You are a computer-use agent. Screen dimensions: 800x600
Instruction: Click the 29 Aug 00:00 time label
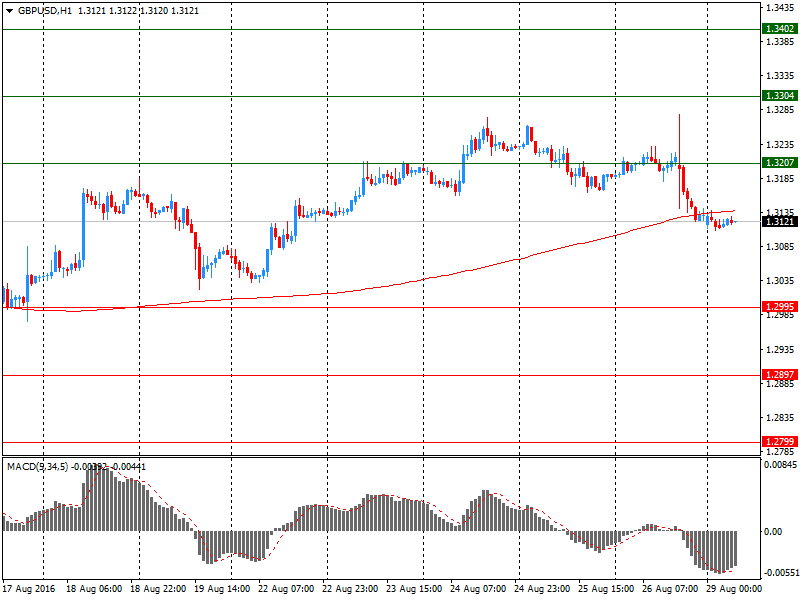(734, 589)
